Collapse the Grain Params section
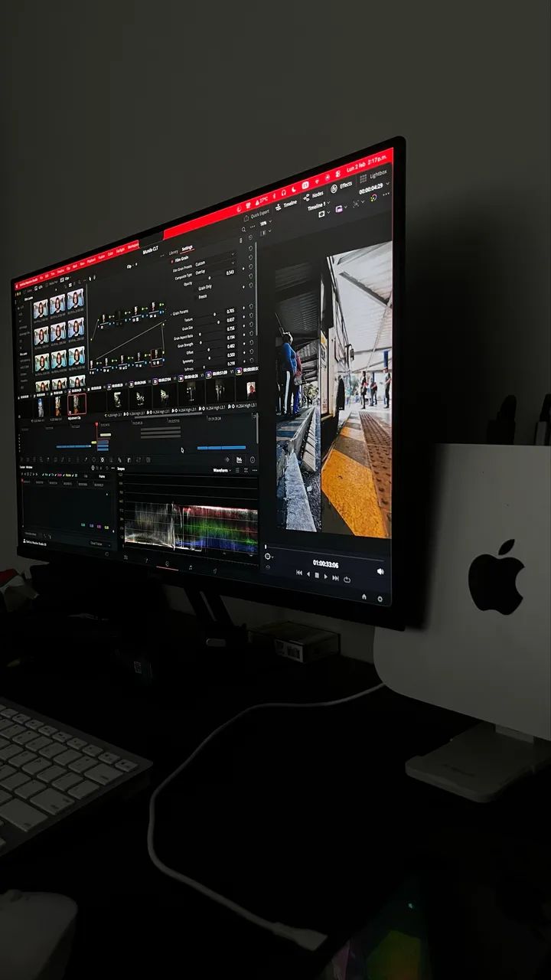This screenshot has height=980, width=551. point(171,315)
